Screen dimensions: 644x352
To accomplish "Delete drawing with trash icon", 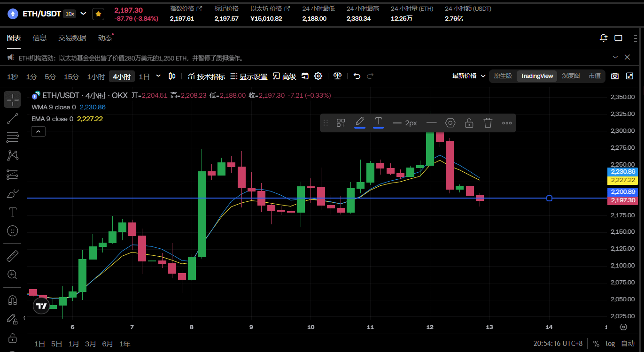I will click(x=488, y=123).
